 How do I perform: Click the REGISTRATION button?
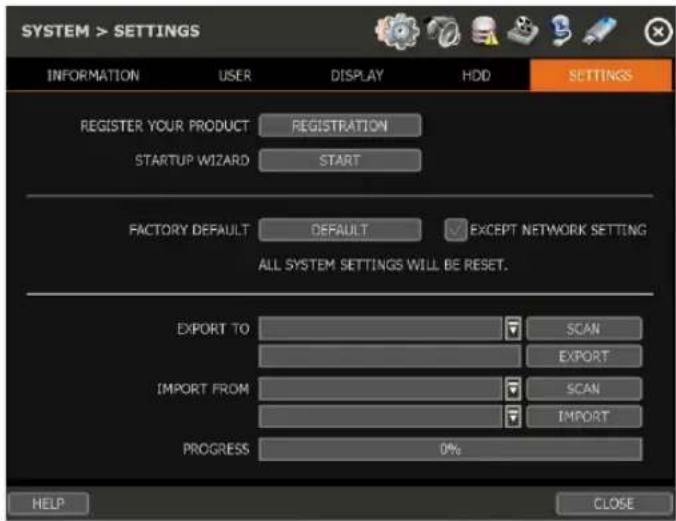click(x=340, y=126)
